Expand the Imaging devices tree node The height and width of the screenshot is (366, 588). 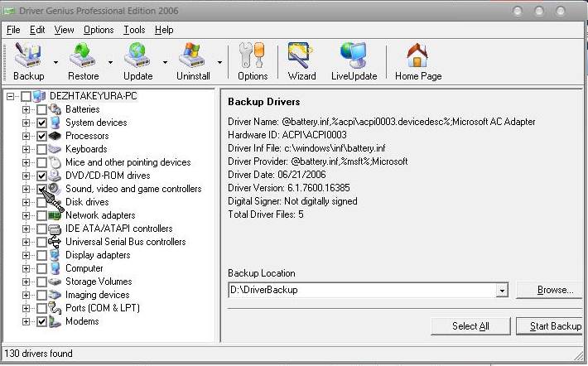point(26,295)
